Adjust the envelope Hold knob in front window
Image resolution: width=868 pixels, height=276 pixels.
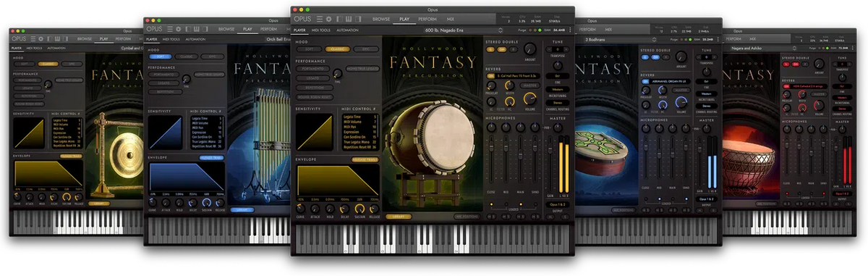coord(330,209)
